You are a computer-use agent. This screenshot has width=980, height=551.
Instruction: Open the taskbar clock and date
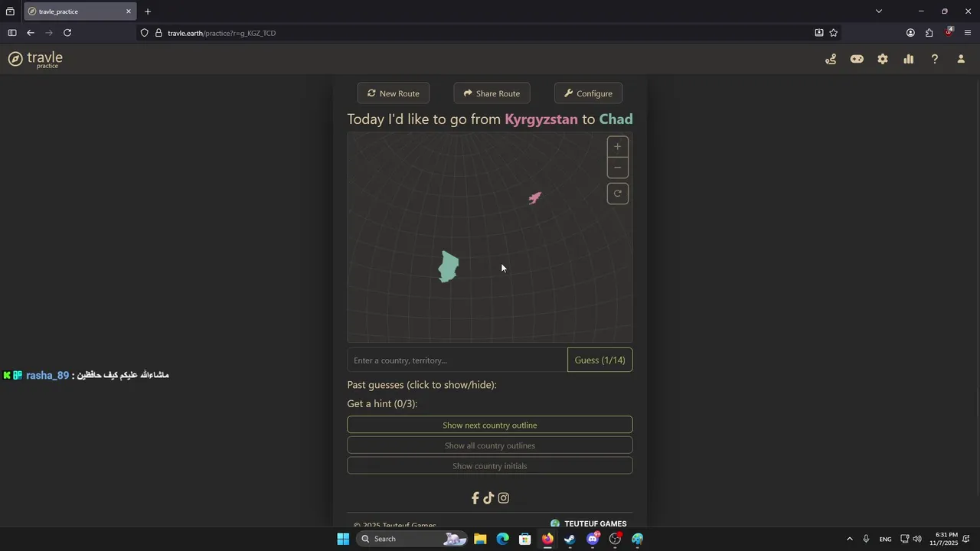coord(943,539)
